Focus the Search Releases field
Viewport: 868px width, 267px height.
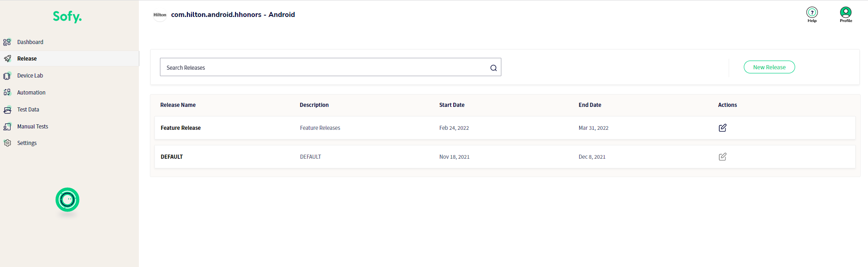point(330,67)
